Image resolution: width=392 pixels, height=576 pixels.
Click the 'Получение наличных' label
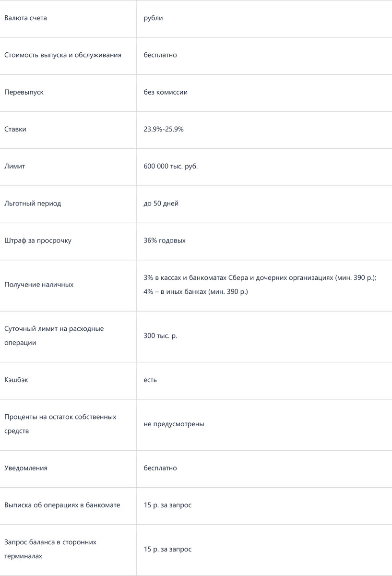pos(39,285)
